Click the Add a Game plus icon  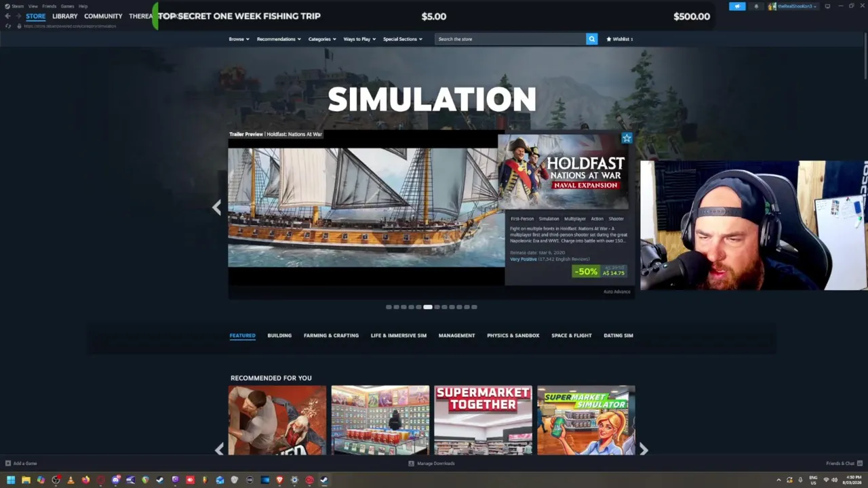pyautogui.click(x=7, y=464)
